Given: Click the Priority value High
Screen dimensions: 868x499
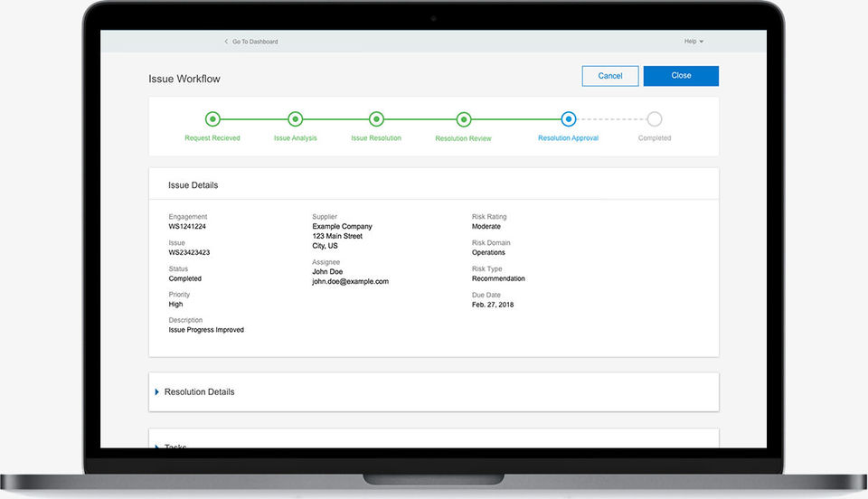Looking at the screenshot, I should [x=175, y=305].
